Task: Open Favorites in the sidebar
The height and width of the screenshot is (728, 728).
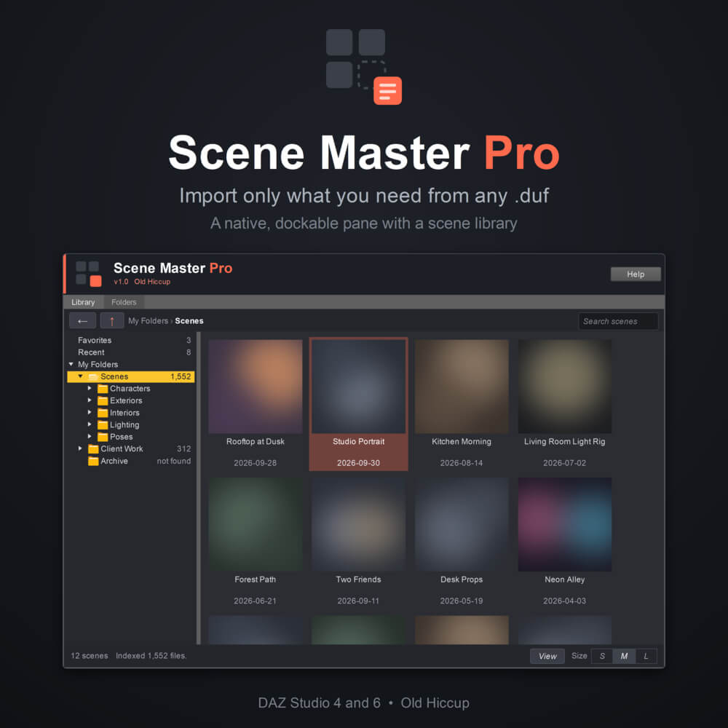Action: 131,340
